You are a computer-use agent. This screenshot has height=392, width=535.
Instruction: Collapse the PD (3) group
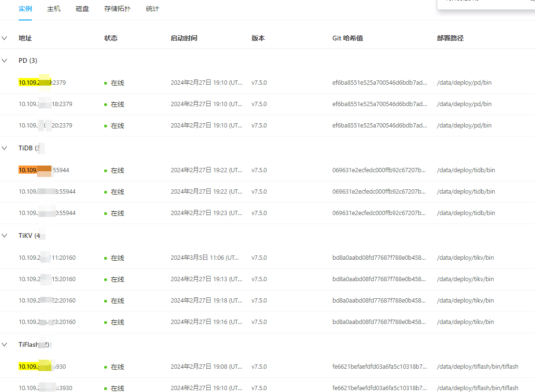coord(4,60)
